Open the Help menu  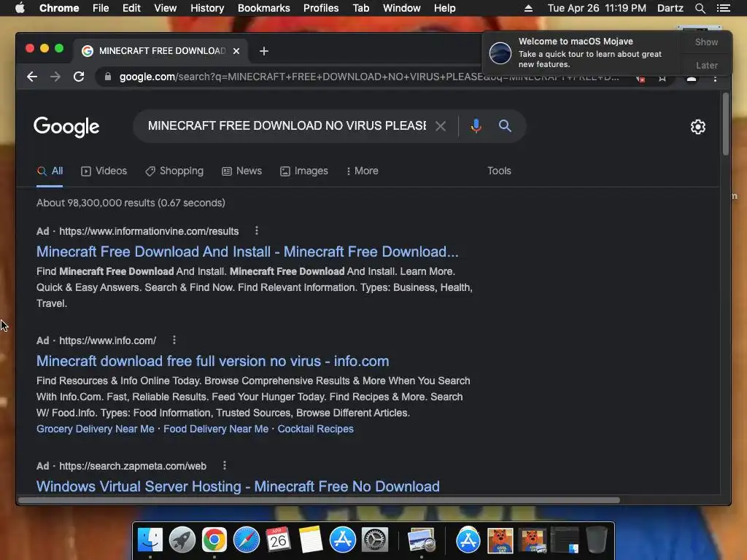click(x=444, y=8)
